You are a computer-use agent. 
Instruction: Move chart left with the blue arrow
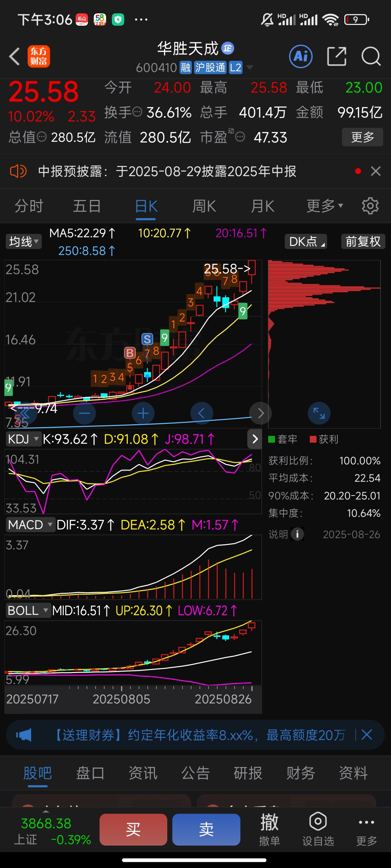(x=202, y=413)
